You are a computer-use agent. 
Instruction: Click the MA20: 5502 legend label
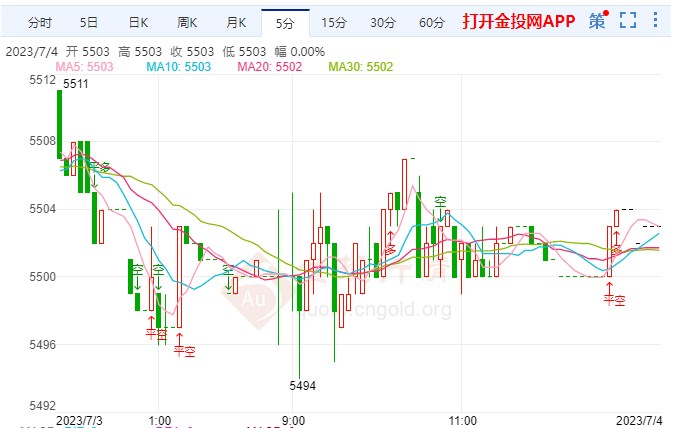point(270,67)
